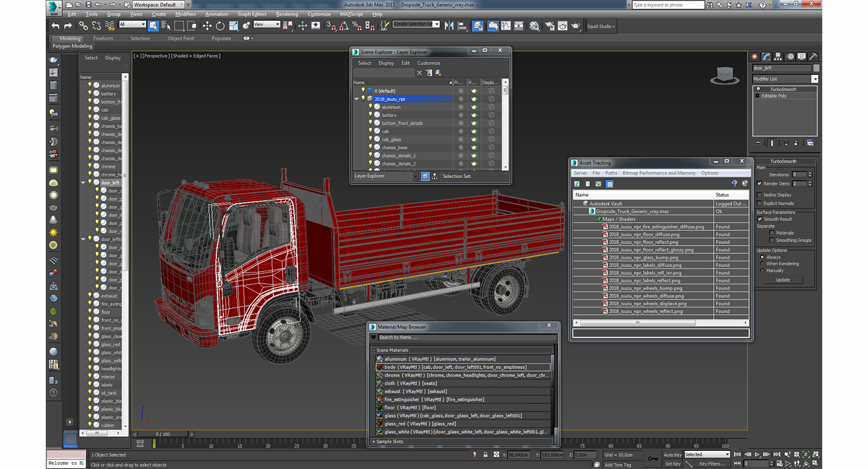Image resolution: width=868 pixels, height=469 pixels.
Task: Select the Manually update option
Action: [x=762, y=271]
